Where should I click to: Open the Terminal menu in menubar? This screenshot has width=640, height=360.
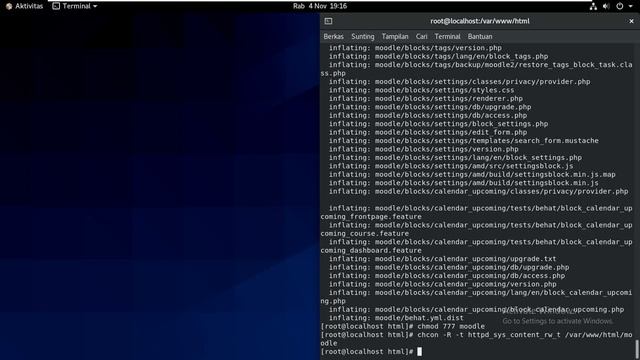click(x=447, y=36)
